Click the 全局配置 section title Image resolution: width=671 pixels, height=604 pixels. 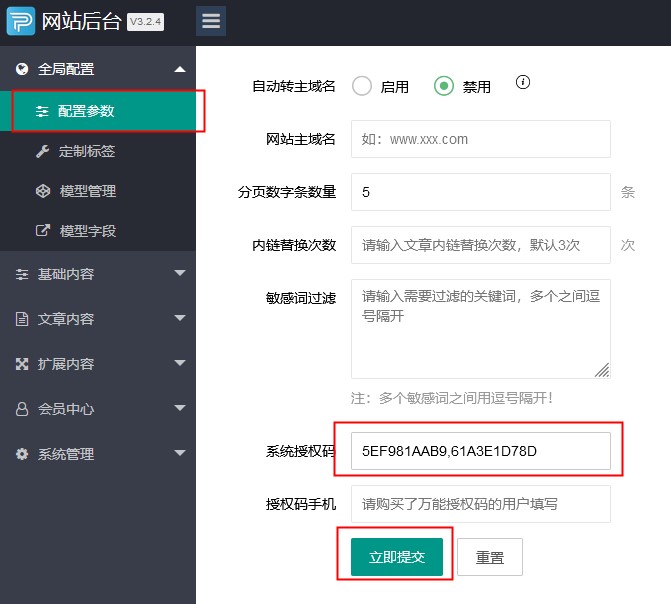66,69
